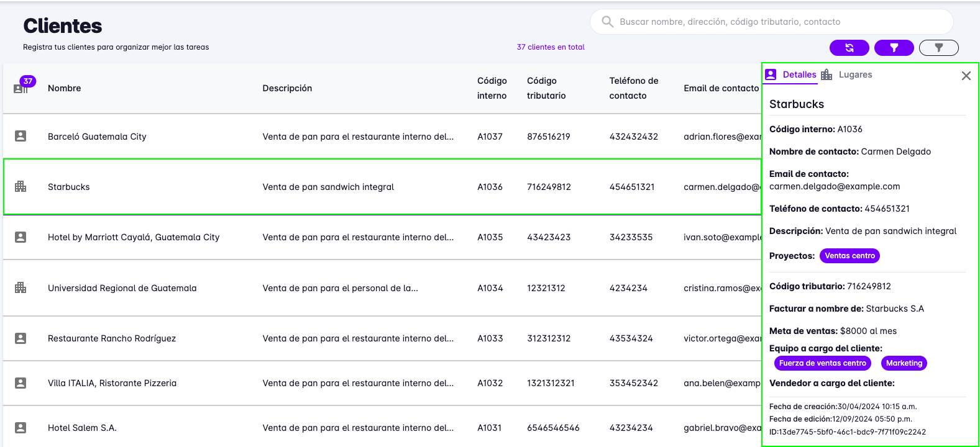The height and width of the screenshot is (447, 980).
Task: Select the Restaurante Rancho Rodríguez row
Action: click(x=112, y=338)
